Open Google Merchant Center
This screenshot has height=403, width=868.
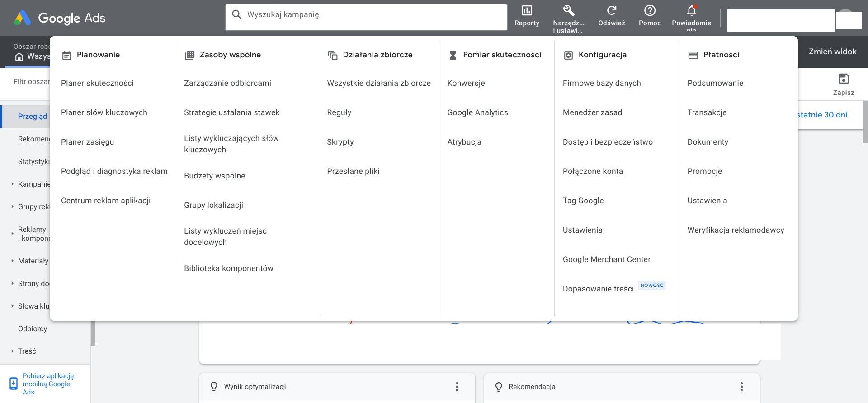pyautogui.click(x=607, y=259)
